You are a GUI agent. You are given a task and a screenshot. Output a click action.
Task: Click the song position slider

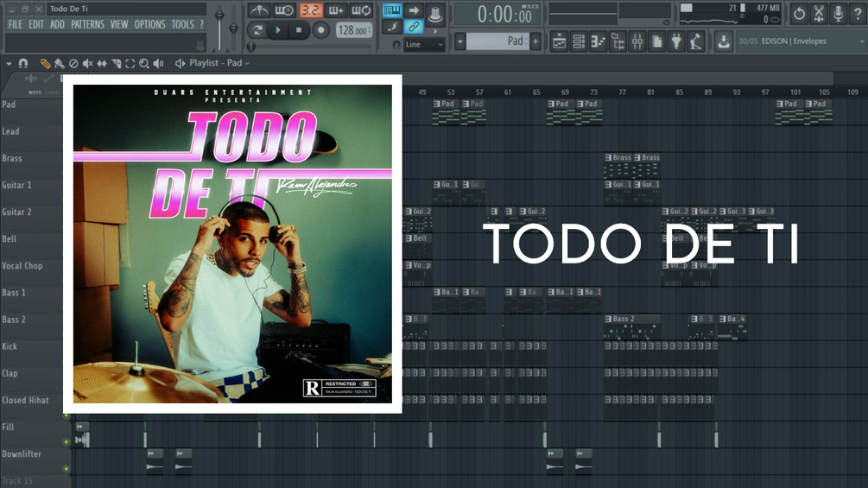pyautogui.click(x=310, y=47)
